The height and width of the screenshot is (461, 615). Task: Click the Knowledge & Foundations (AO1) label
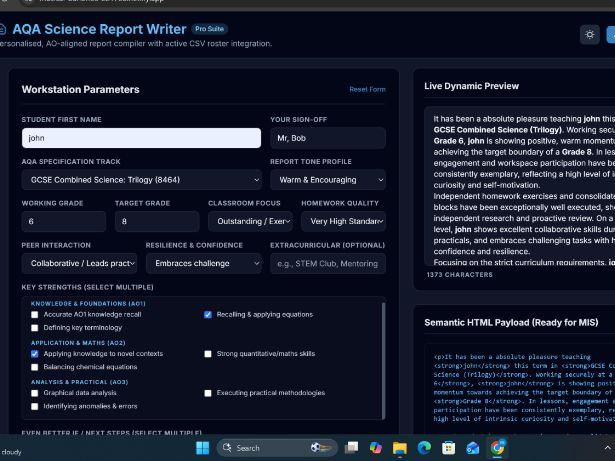(88, 304)
